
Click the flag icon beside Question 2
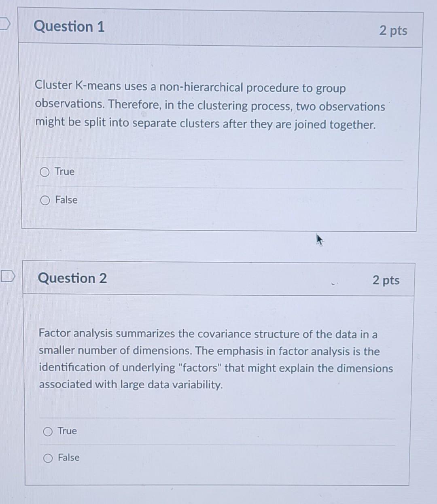(x=8, y=276)
